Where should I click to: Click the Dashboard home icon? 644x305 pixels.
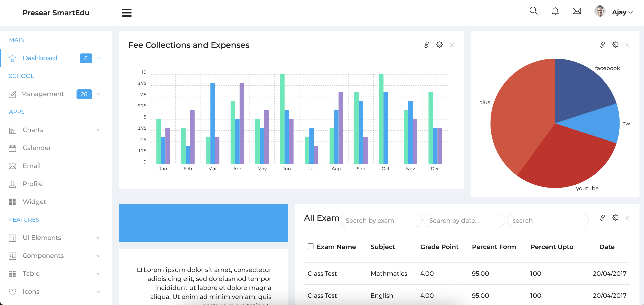(13, 58)
